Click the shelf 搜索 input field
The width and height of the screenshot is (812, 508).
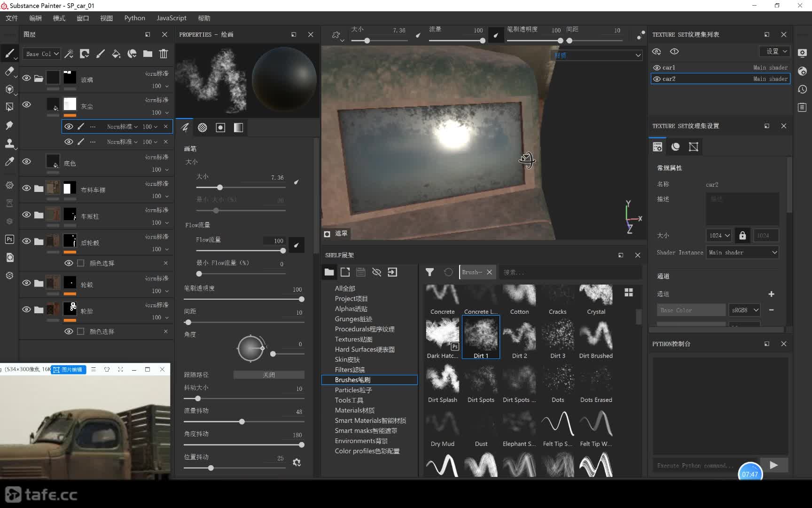pyautogui.click(x=570, y=272)
